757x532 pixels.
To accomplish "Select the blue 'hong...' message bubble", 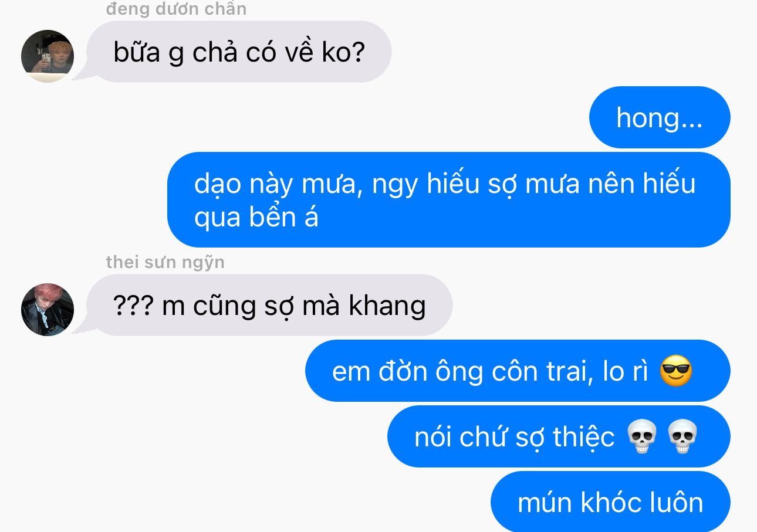I will pos(660,117).
